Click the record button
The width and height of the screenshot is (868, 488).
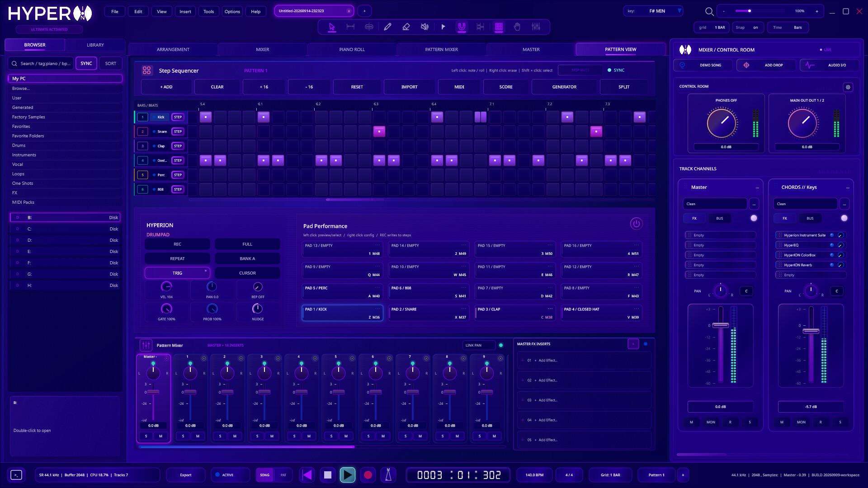point(368,475)
